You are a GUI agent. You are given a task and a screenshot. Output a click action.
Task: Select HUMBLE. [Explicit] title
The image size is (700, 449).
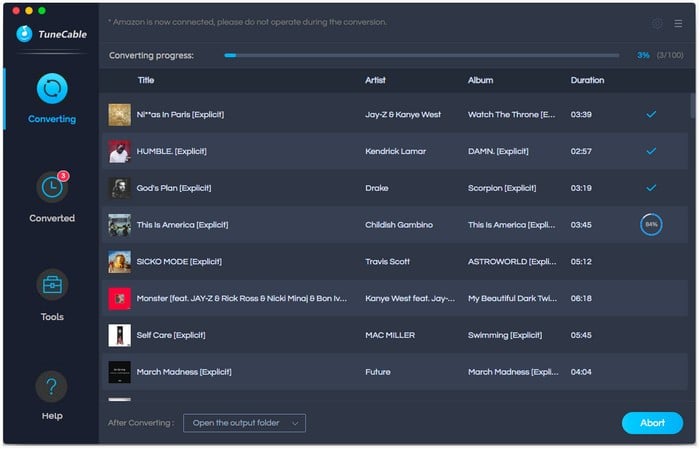click(171, 151)
